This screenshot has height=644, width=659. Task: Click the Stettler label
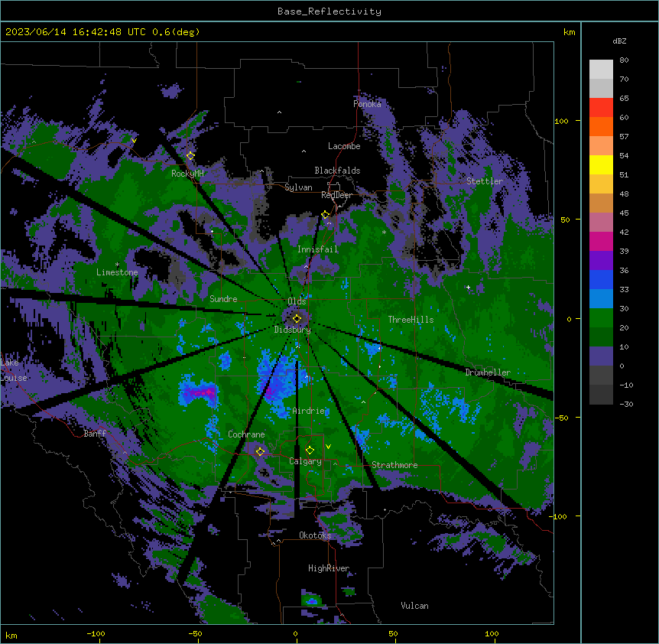point(485,181)
